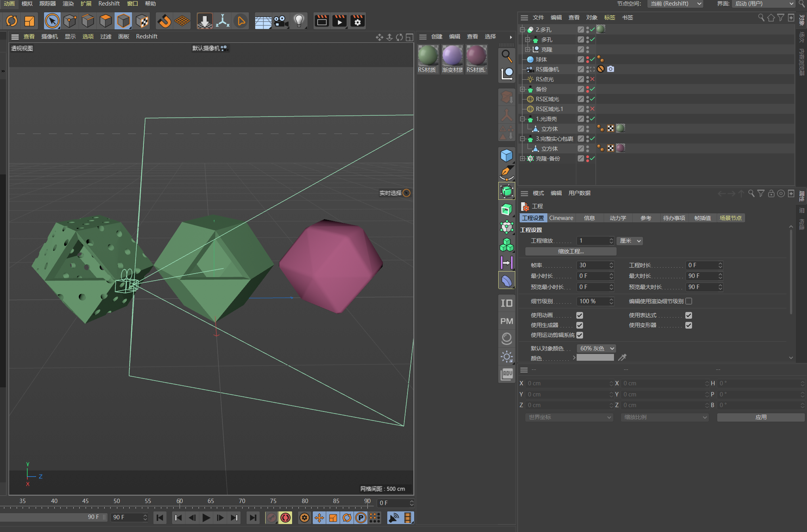Open the material manager 创建 menu
This screenshot has width=807, height=532.
coord(437,36)
